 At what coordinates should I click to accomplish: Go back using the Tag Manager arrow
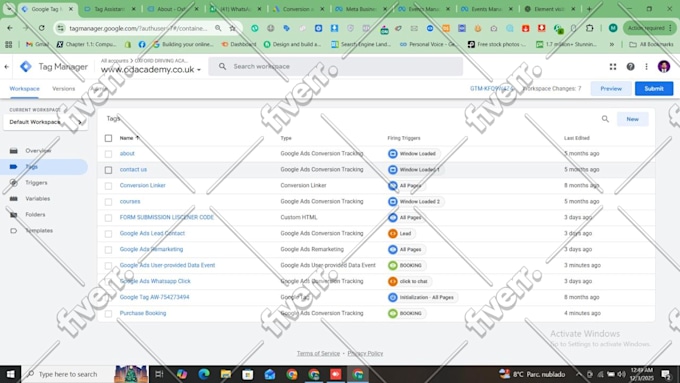(7, 66)
